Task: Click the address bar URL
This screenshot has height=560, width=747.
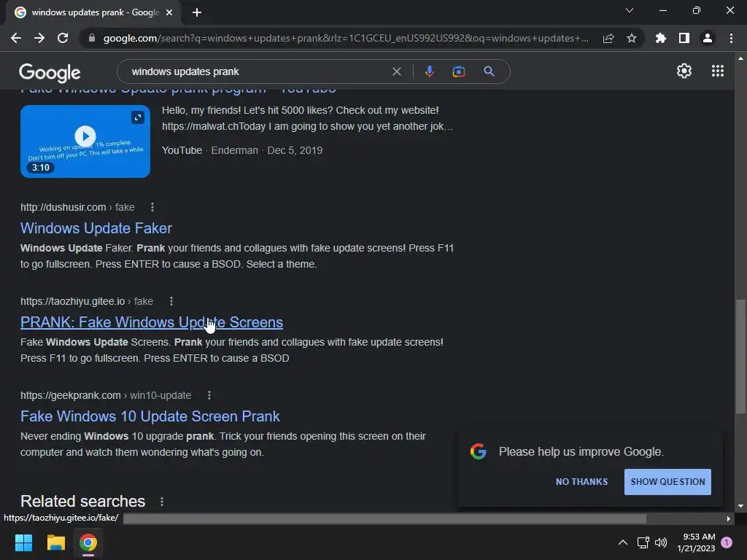Action: pos(346,38)
